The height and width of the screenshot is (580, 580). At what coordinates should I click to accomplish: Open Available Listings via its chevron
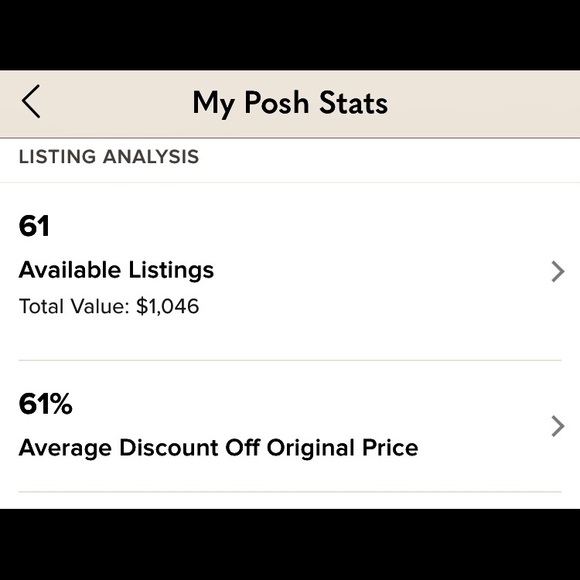click(557, 272)
